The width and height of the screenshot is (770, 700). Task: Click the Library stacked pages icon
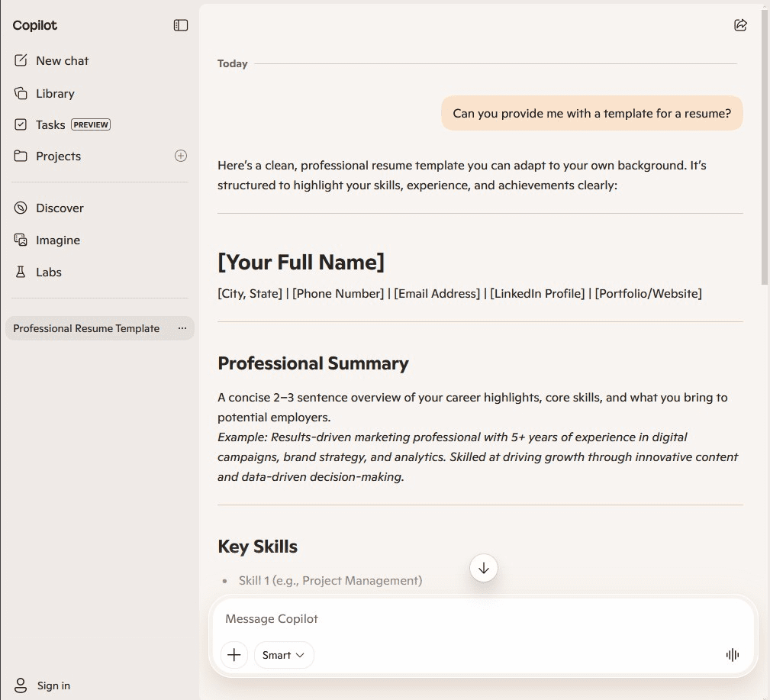click(21, 93)
